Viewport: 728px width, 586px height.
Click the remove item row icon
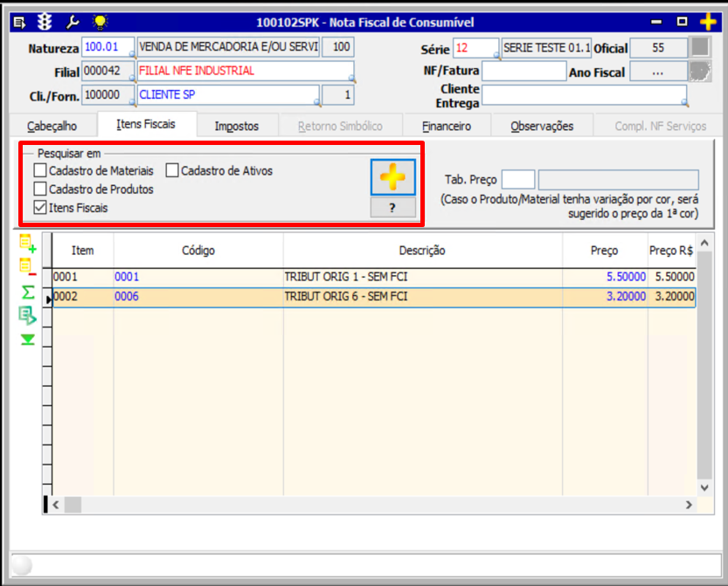coord(27,266)
